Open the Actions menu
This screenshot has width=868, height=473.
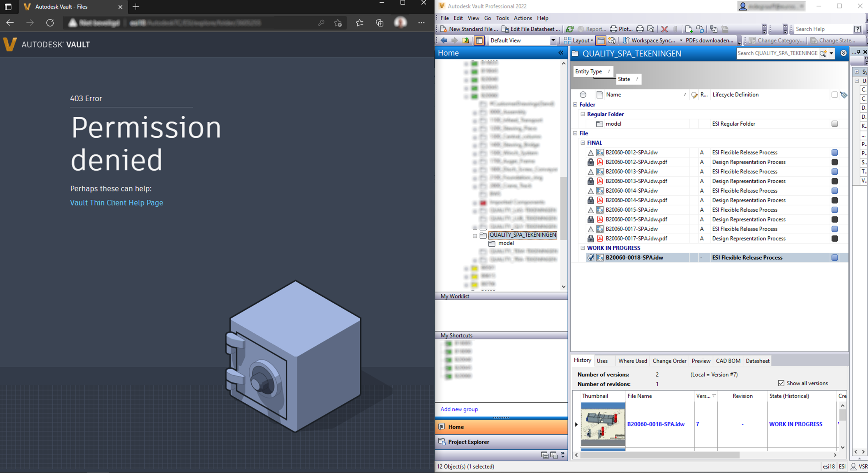[523, 18]
